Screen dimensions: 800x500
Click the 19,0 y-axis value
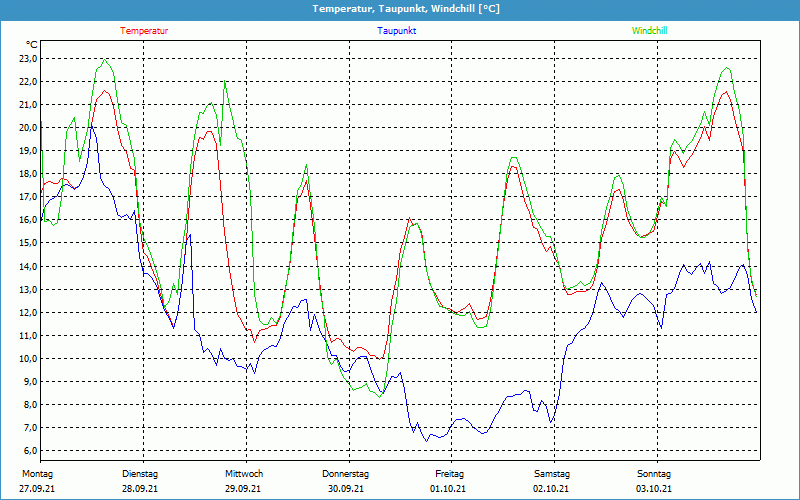pyautogui.click(x=28, y=151)
